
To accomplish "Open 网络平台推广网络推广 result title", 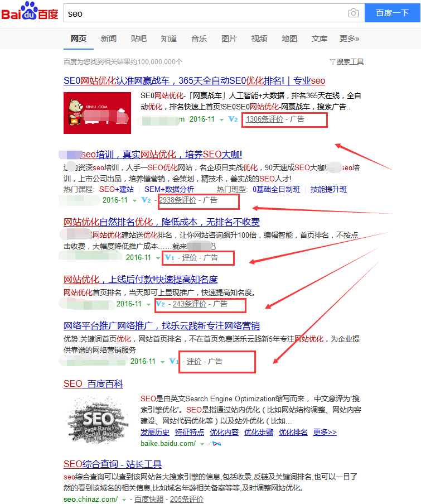I will coord(162,326).
